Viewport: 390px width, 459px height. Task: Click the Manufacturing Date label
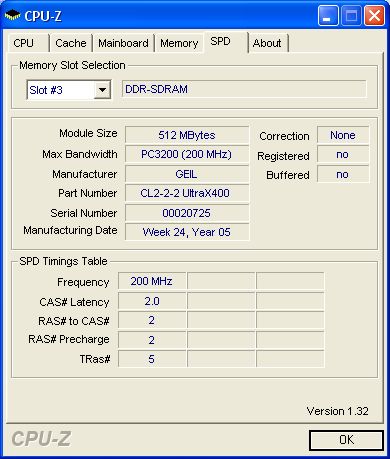tap(70, 230)
